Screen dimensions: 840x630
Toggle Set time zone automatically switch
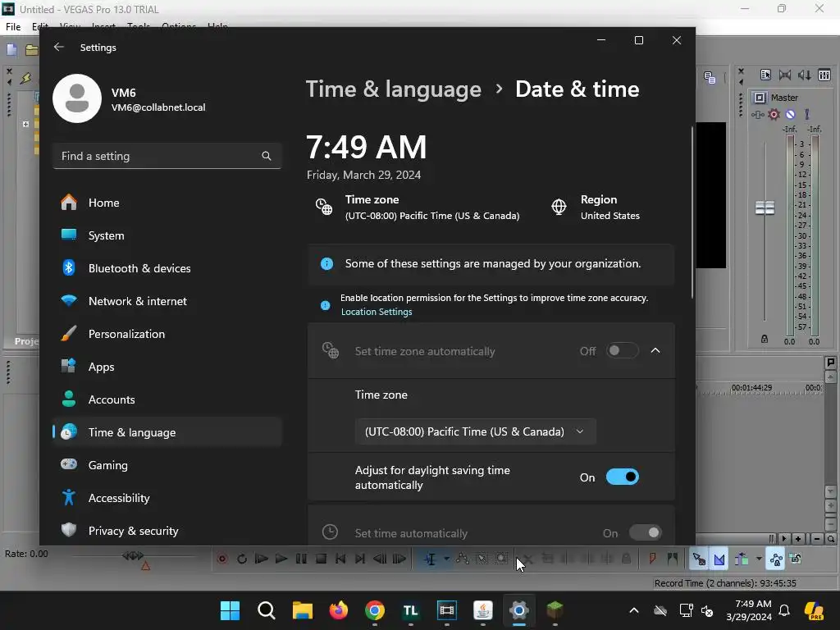[622, 350]
